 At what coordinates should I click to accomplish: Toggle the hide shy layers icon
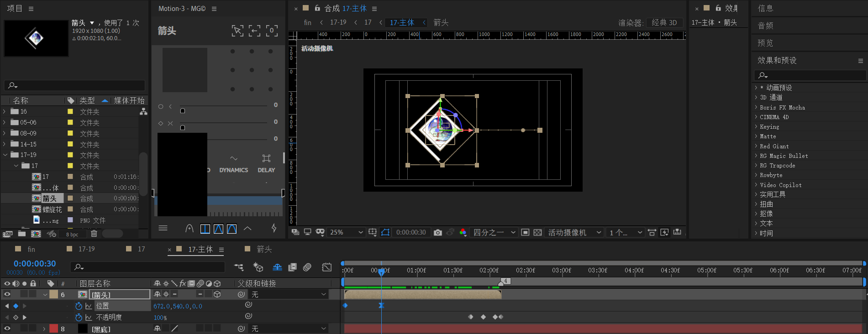(277, 267)
